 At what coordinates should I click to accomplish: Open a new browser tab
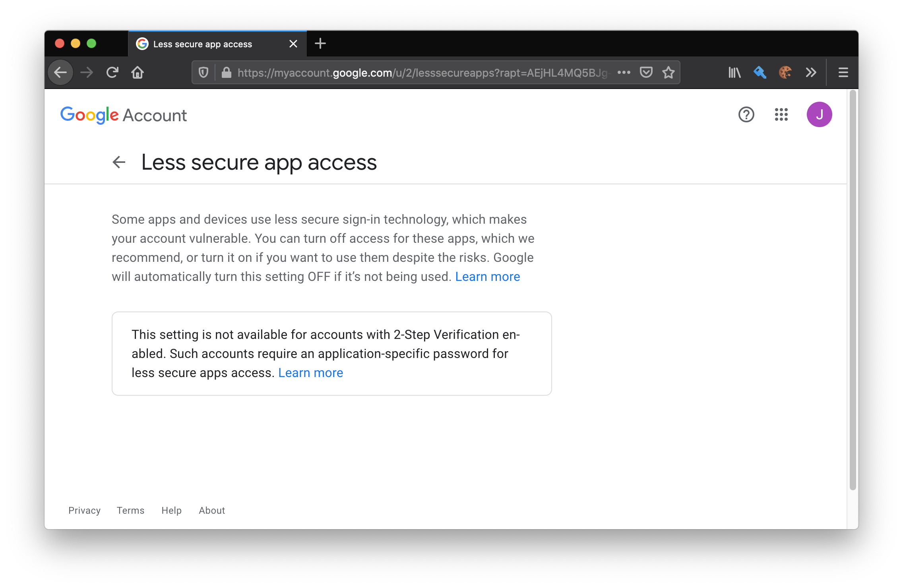[x=320, y=44]
